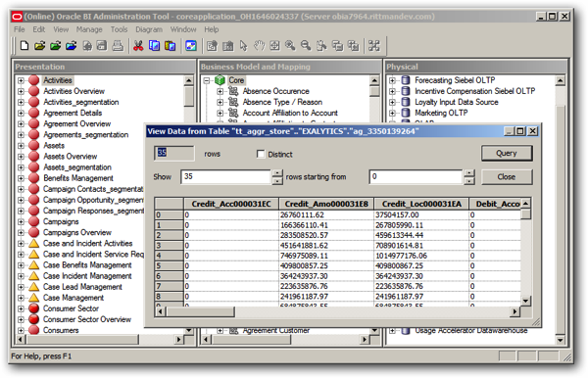Select Usage Accelerator Datawarehouse in Physical panel
This screenshot has height=378, width=588.
pyautogui.click(x=471, y=330)
